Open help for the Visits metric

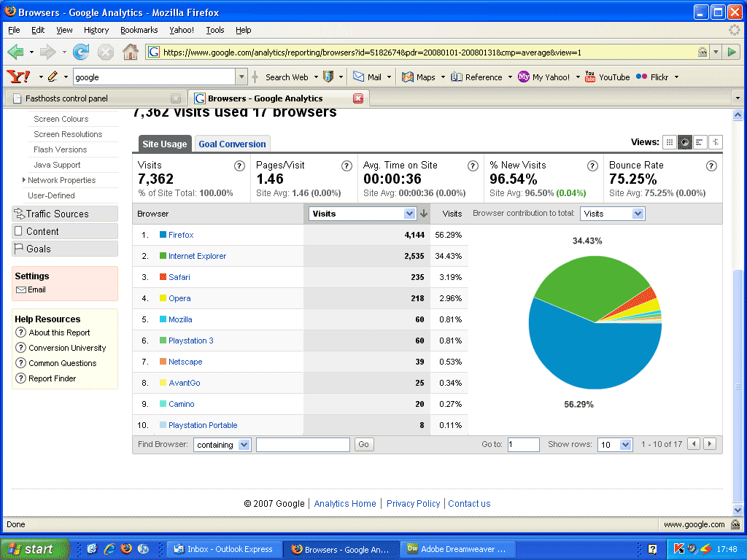click(239, 166)
